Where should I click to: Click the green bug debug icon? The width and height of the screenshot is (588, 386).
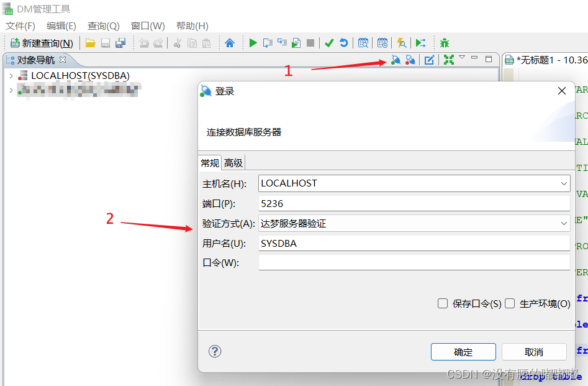pyautogui.click(x=445, y=43)
